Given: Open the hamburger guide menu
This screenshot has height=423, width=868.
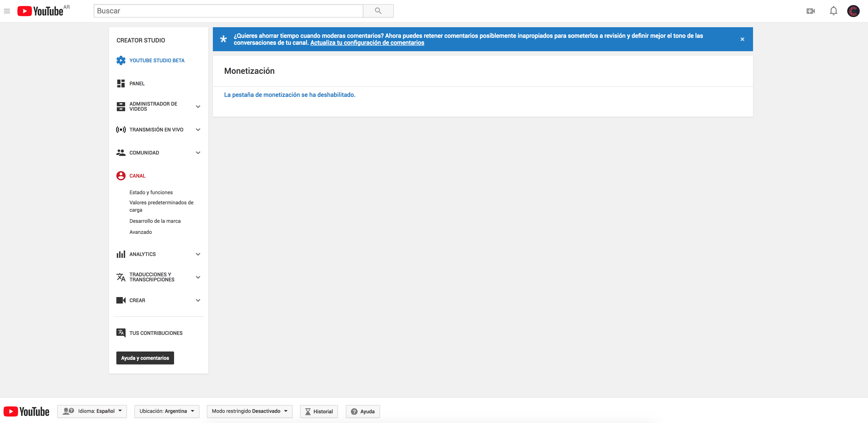Looking at the screenshot, I should 7,11.
